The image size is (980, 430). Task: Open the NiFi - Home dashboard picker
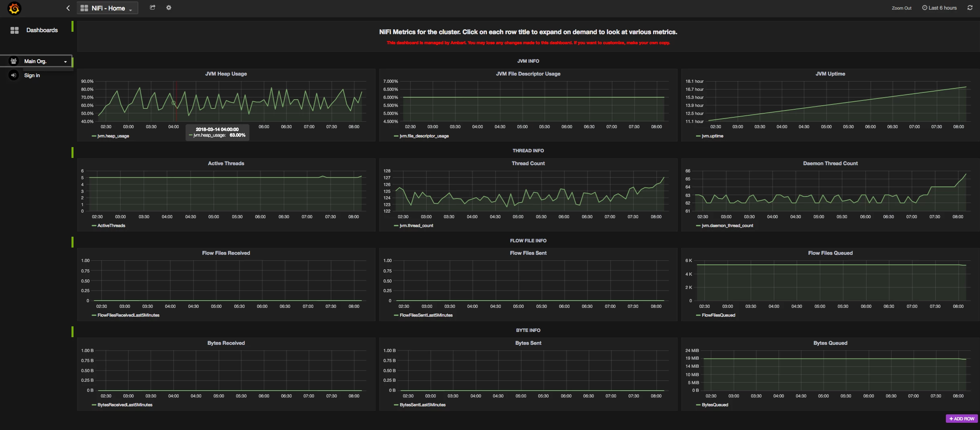(x=107, y=8)
